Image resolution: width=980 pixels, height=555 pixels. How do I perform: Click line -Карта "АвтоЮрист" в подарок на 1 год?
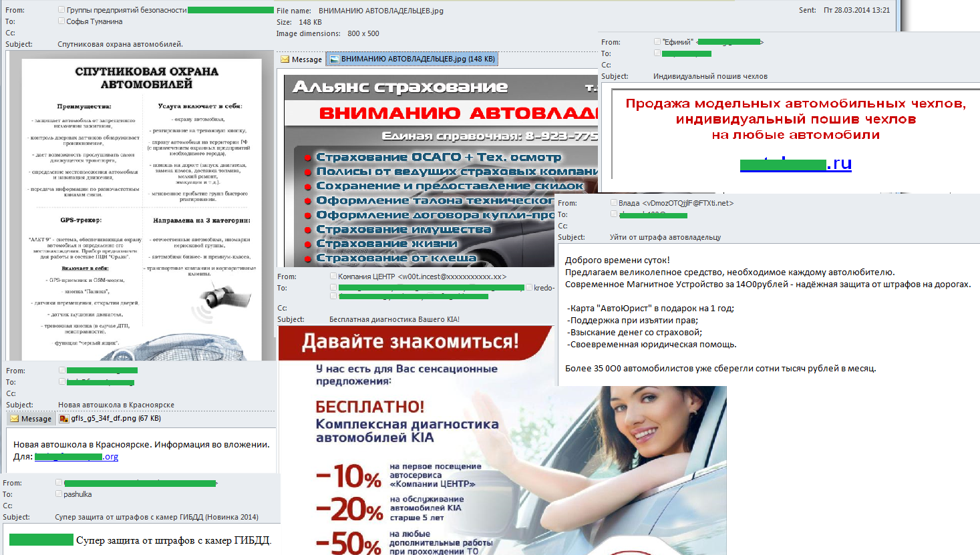651,309
